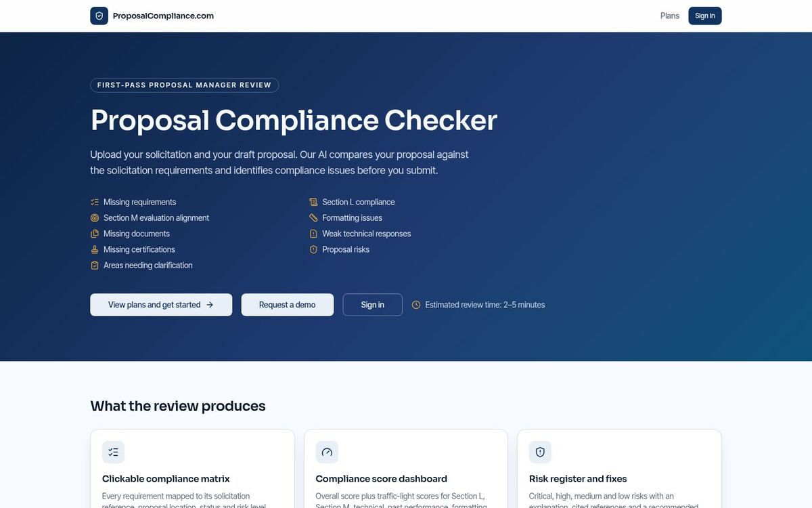Open the ProposalCompliance.com home link text
The height and width of the screenshot is (508, 812).
coord(163,16)
